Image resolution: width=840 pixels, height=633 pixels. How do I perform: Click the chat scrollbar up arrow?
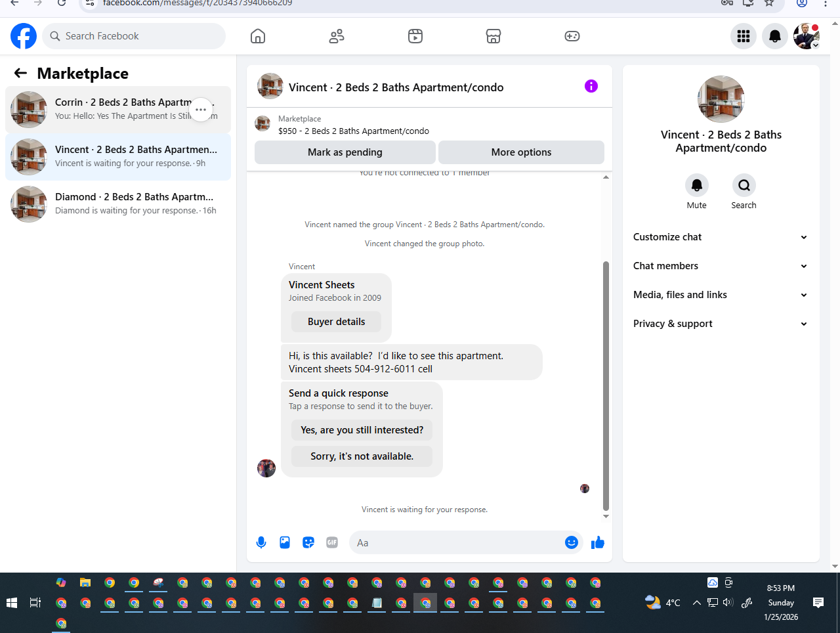click(x=606, y=177)
